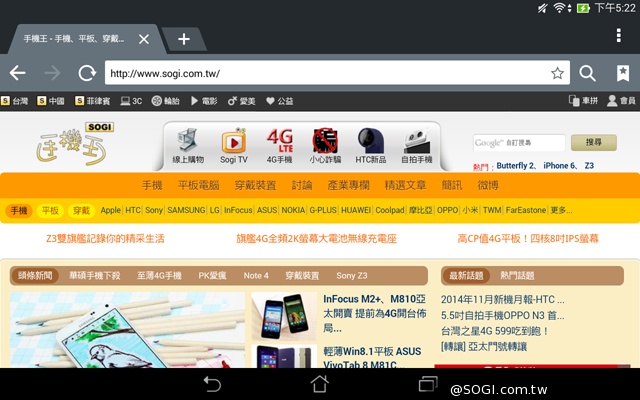This screenshot has height=400, width=640.
Task: Open the three-dot overflow menu
Action: (x=619, y=36)
